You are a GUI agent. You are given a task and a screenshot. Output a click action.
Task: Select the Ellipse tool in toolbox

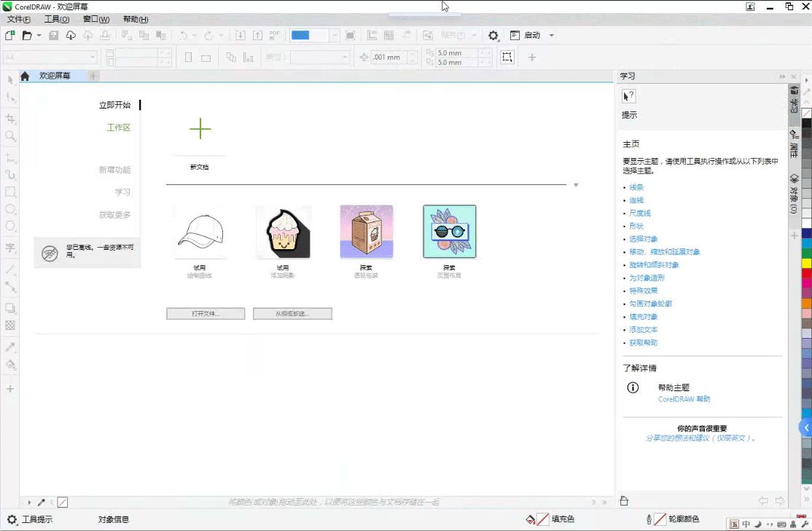click(10, 209)
